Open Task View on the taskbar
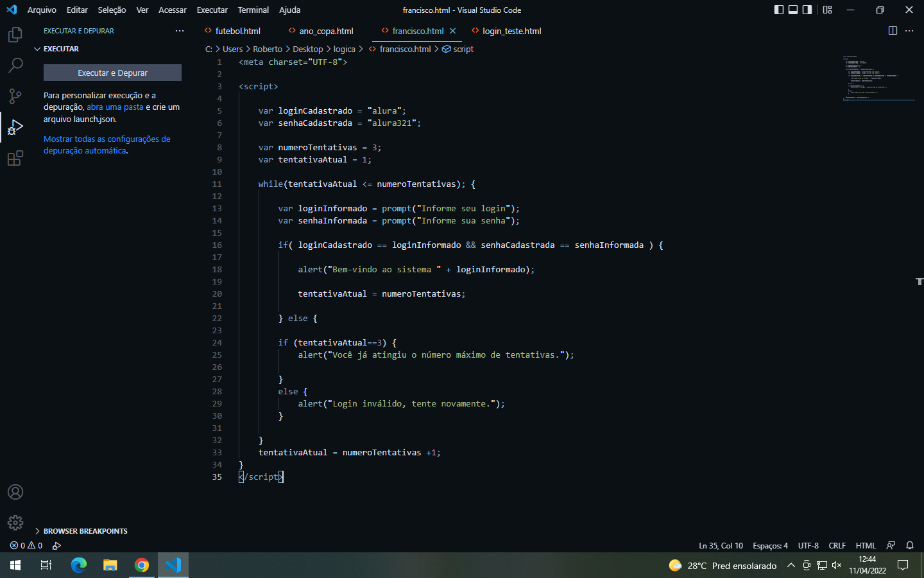The height and width of the screenshot is (578, 924). click(46, 565)
